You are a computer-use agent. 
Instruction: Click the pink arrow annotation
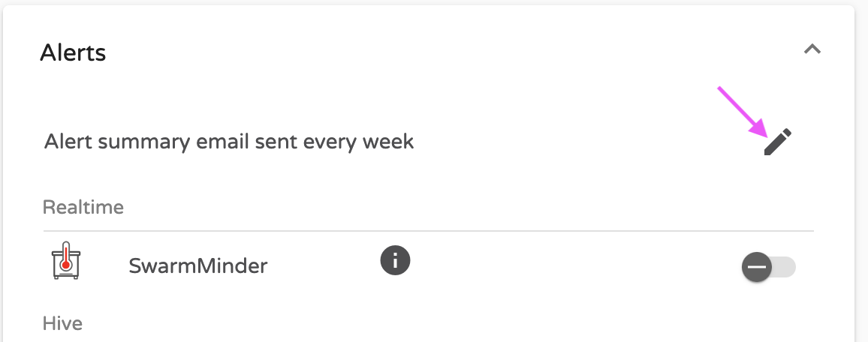tap(743, 112)
